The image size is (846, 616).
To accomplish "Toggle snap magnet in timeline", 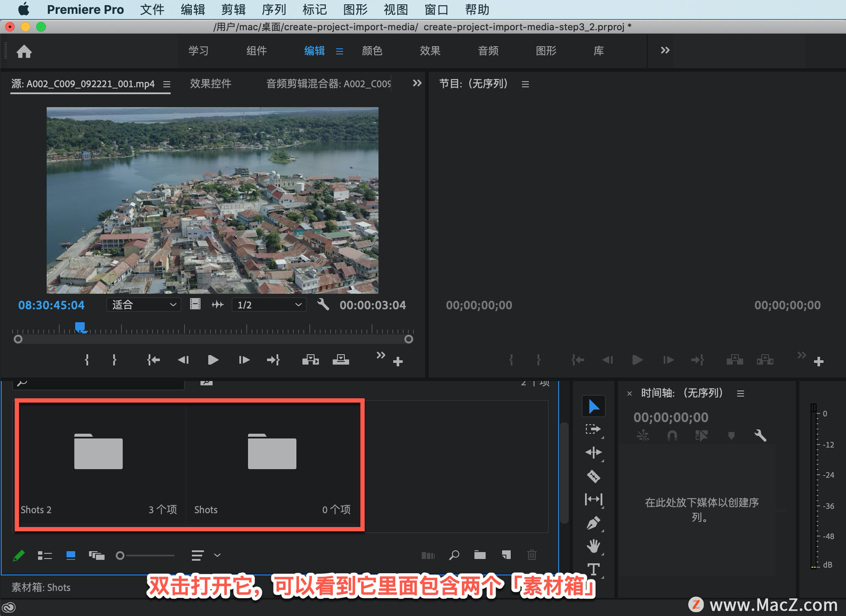I will click(672, 436).
